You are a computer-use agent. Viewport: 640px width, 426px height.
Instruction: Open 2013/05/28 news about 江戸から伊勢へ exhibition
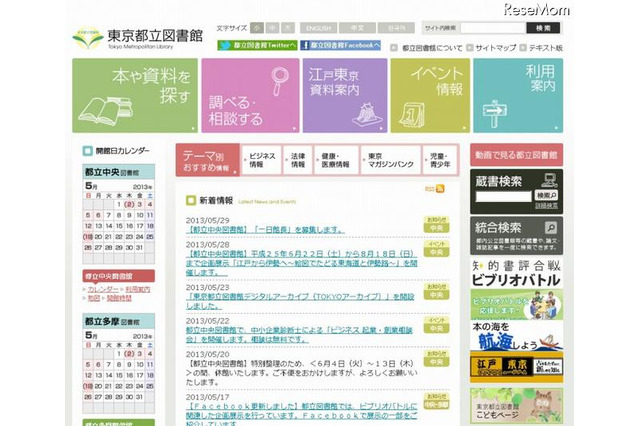click(x=301, y=263)
